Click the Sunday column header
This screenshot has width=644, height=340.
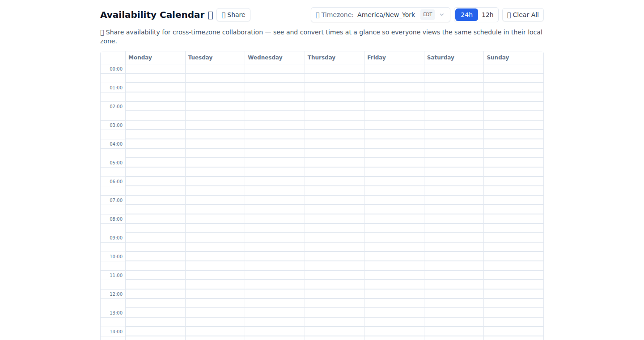(x=513, y=58)
